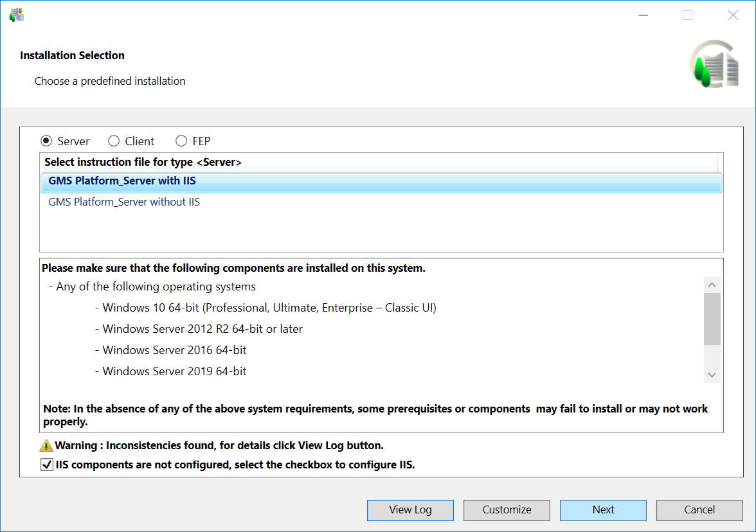The width and height of the screenshot is (756, 532).
Task: Click the scroll down arrow in requirements
Action: (712, 375)
